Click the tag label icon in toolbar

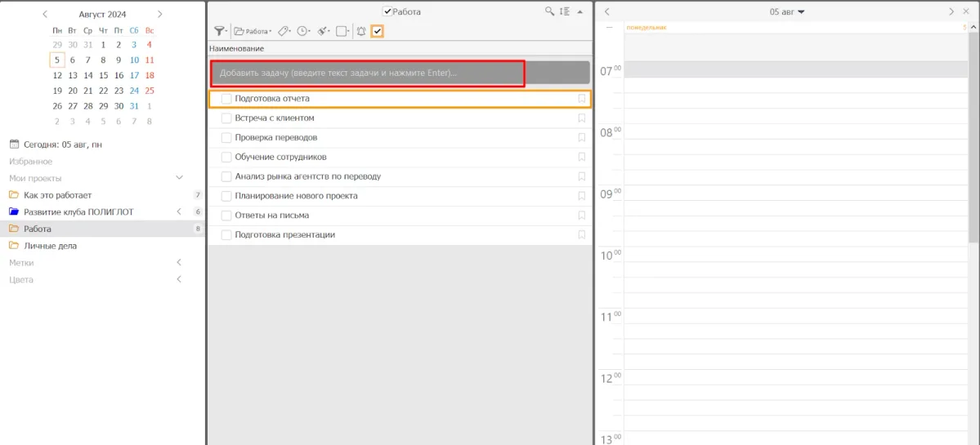(284, 31)
